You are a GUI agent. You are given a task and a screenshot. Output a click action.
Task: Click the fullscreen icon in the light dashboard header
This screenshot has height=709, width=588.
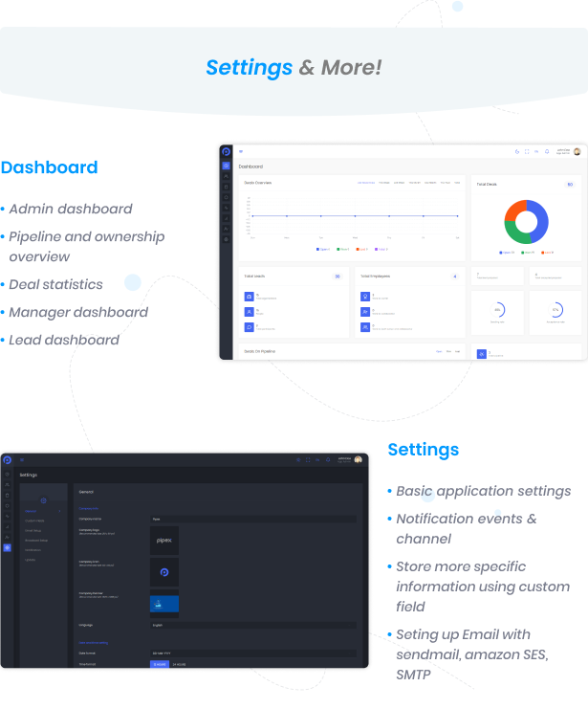pos(527,151)
